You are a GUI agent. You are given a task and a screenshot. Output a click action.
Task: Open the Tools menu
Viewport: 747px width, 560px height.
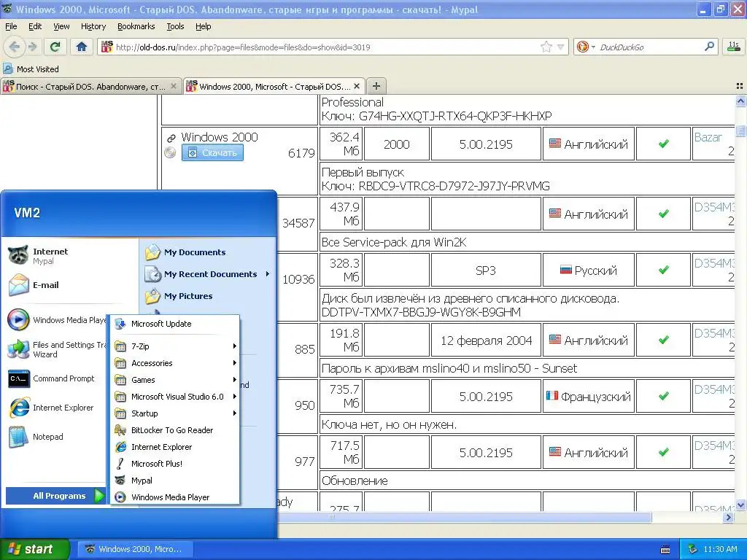click(175, 26)
